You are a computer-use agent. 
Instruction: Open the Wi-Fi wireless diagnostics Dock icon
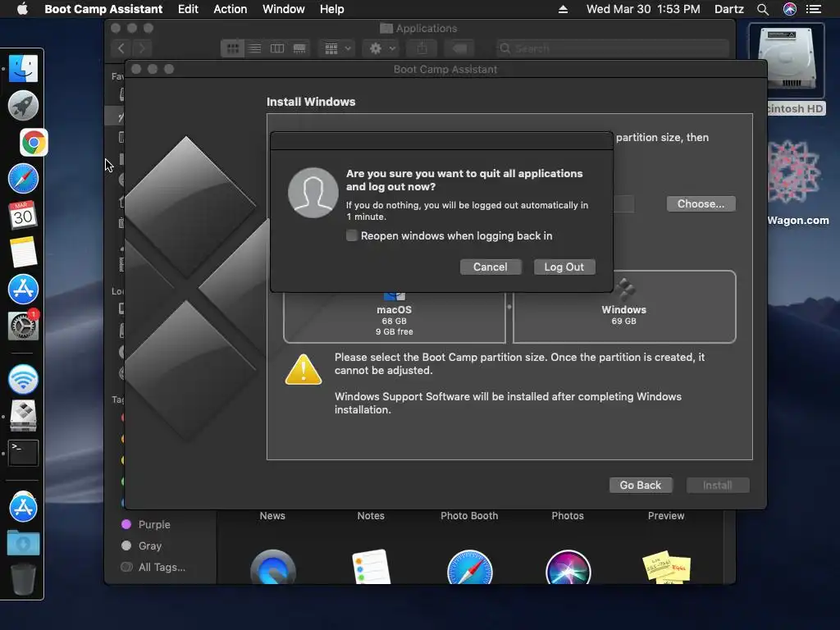(23, 379)
